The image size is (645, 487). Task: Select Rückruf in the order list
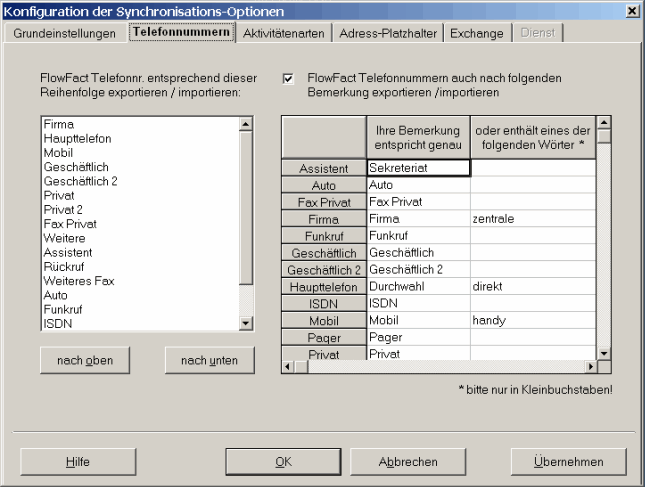tap(141, 267)
